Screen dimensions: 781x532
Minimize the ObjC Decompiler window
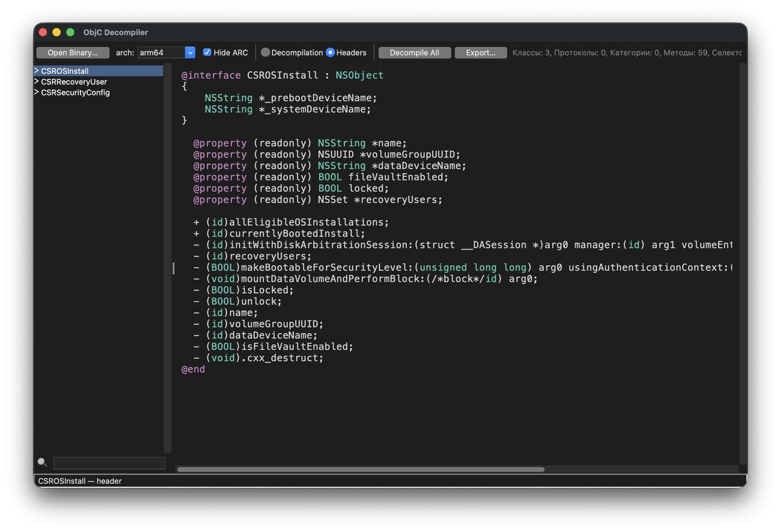[57, 32]
